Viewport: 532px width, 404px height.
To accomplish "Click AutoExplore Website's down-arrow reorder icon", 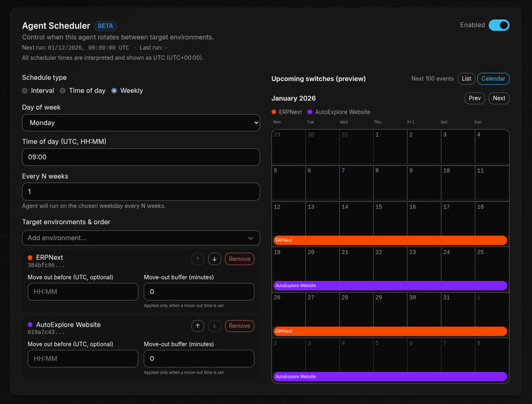I will click(x=214, y=326).
